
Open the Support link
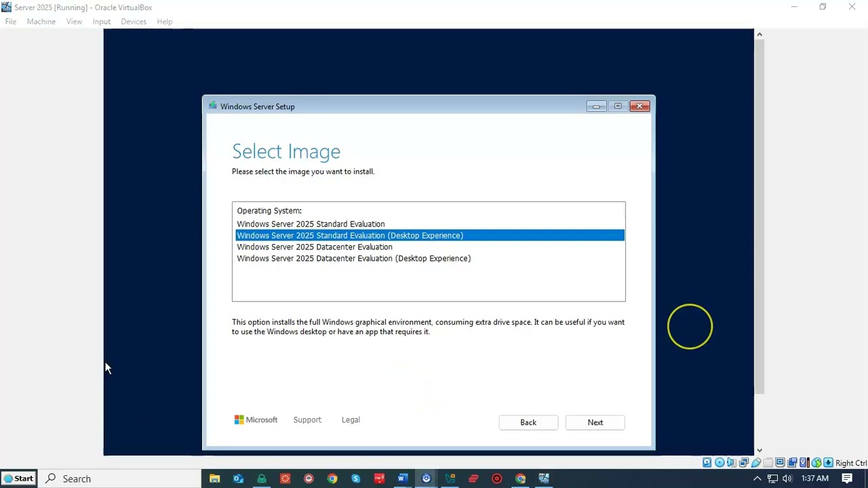coord(307,420)
